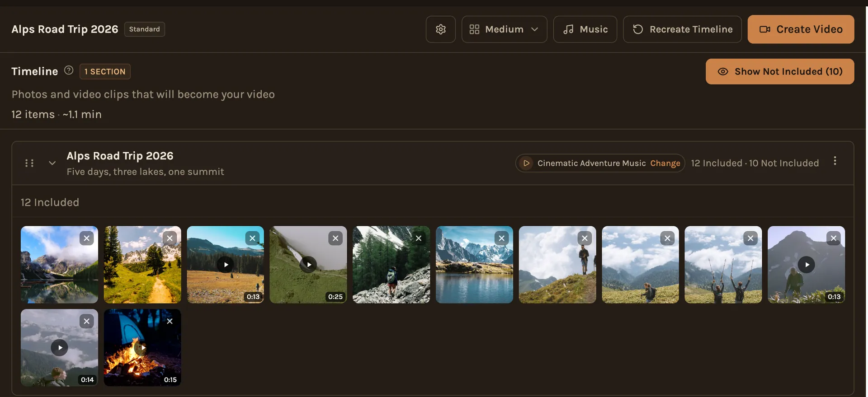The image size is (868, 397).
Task: Remove the 0:13 brown field video clip
Action: (252, 238)
